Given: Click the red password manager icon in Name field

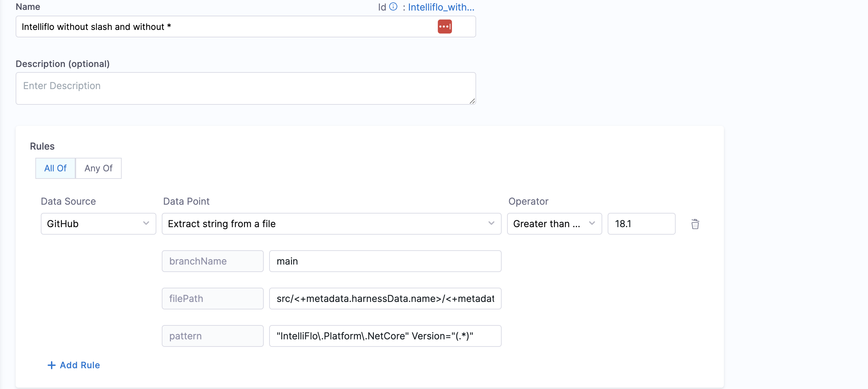Looking at the screenshot, I should click(445, 27).
